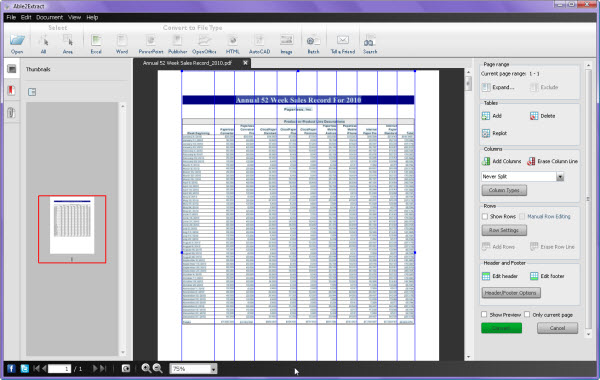Click the fit page view icon
The image size is (600, 380).
(x=126, y=369)
